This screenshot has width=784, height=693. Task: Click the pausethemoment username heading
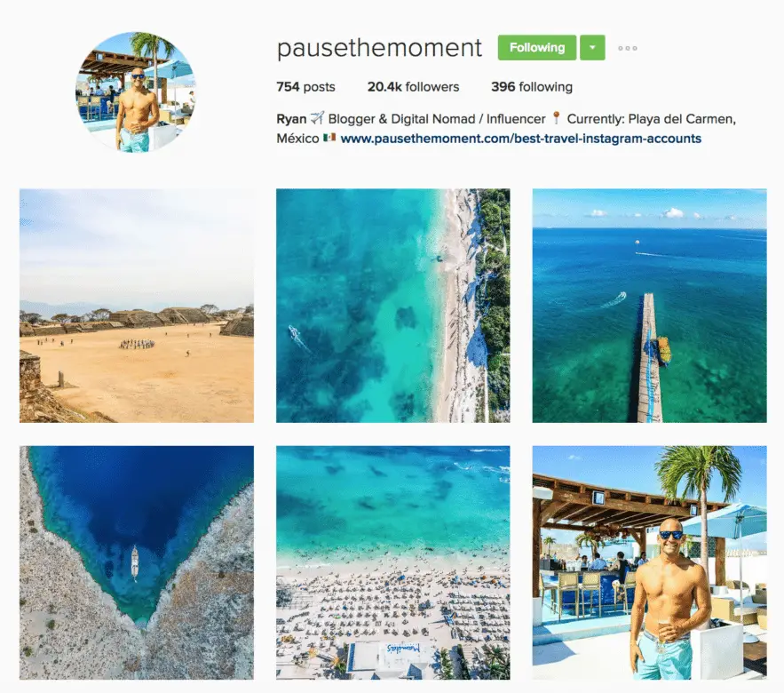click(379, 48)
